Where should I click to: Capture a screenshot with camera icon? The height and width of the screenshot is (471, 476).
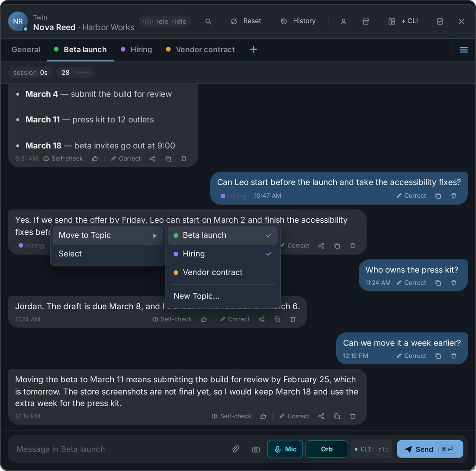point(256,449)
